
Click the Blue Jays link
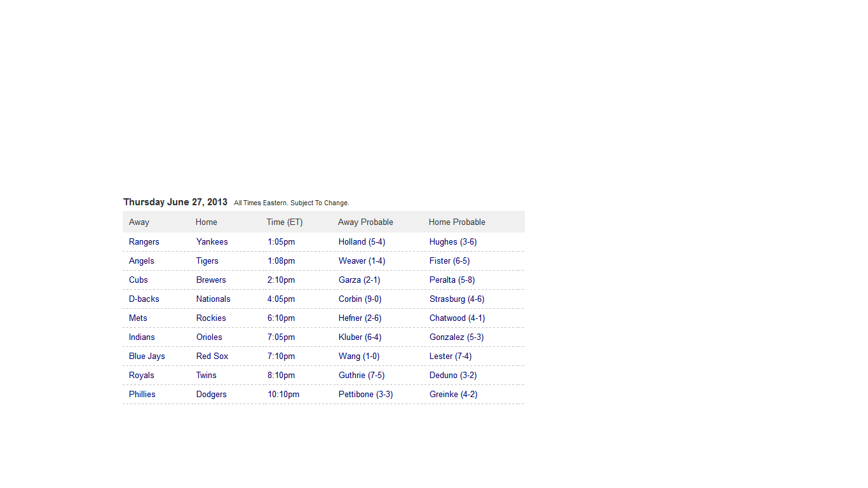click(147, 356)
